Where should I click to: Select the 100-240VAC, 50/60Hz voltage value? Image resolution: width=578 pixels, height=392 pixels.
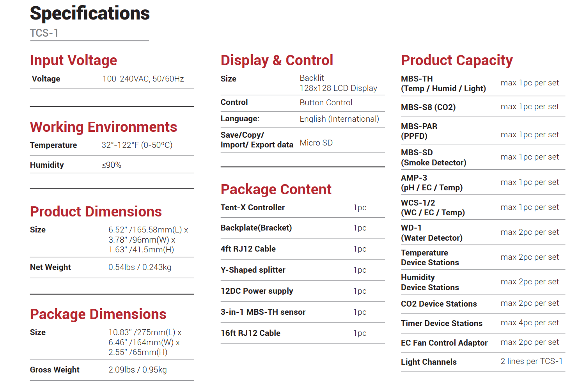coord(143,79)
